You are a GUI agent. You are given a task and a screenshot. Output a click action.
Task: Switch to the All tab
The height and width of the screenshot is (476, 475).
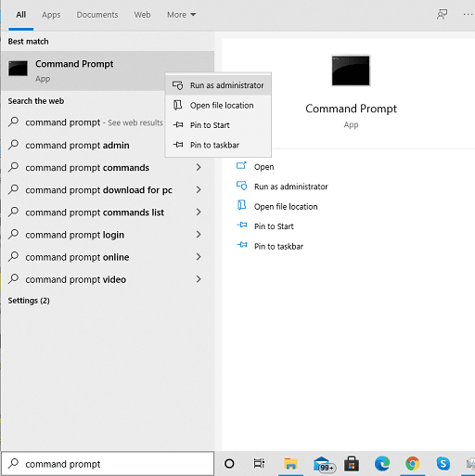(21, 15)
